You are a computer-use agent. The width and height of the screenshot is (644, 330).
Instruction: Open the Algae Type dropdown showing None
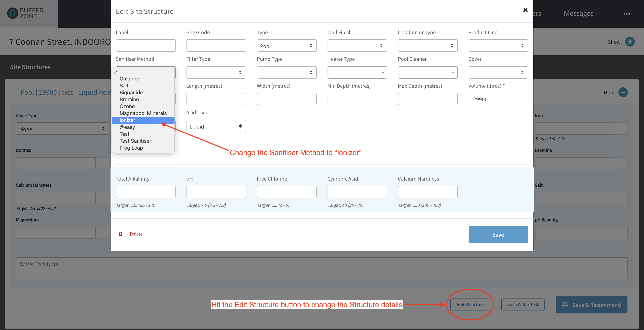(x=62, y=129)
